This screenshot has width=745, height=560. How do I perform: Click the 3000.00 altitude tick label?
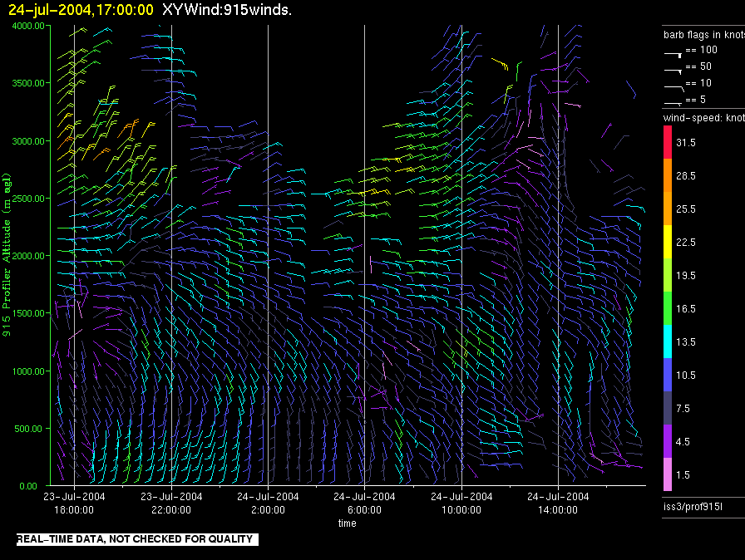pos(28,141)
